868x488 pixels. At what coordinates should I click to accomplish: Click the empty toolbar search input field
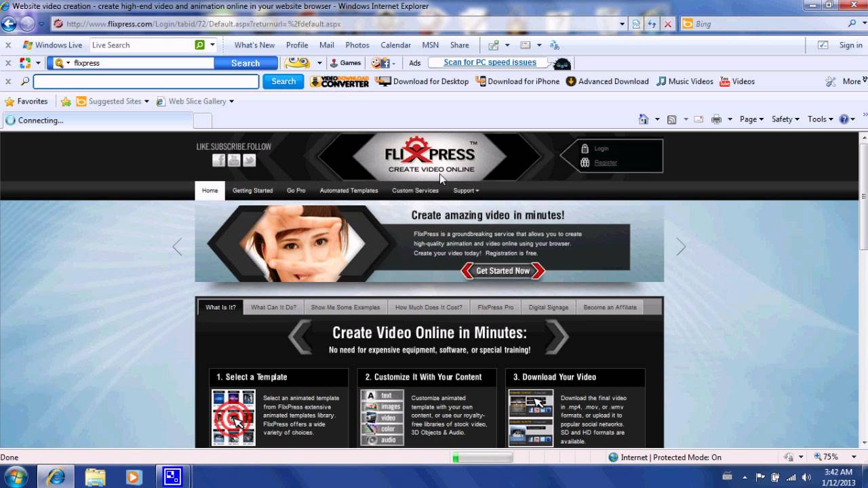[146, 81]
